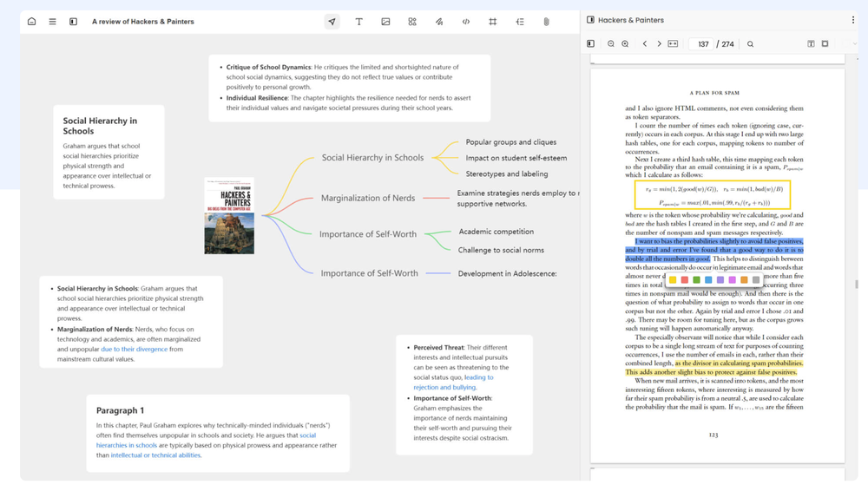This screenshot has height=491, width=868.
Task: Select the 'Academic competition' leaf
Action: coord(496,232)
